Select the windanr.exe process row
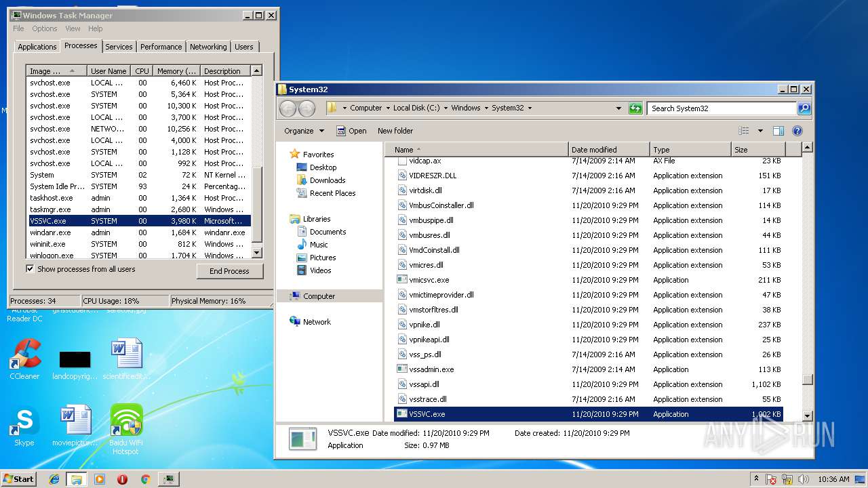868x488 pixels. 139,232
